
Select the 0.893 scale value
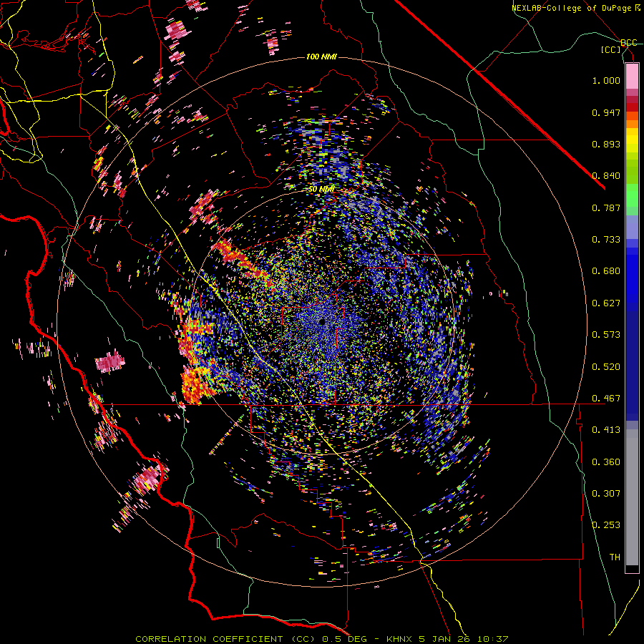click(606, 144)
